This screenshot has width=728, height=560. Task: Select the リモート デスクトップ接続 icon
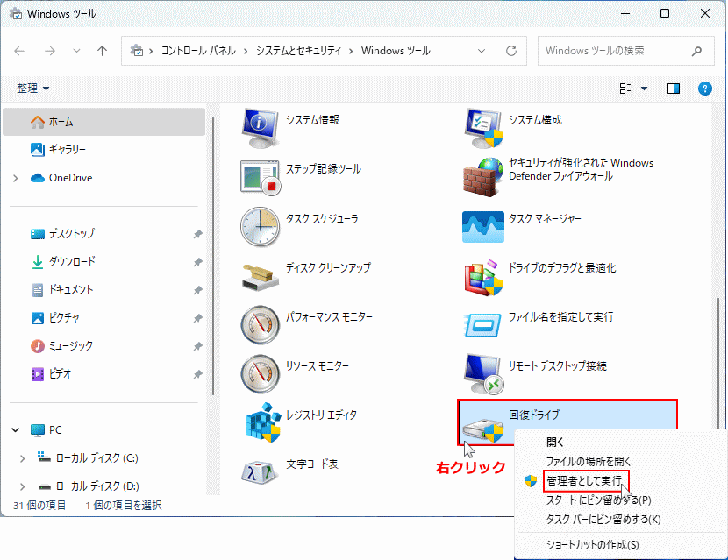(482, 373)
